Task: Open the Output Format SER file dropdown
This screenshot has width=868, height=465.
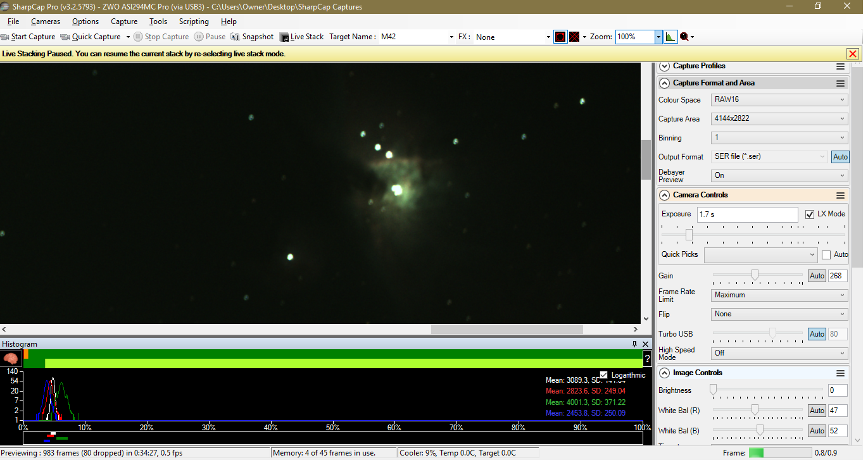Action: tap(769, 156)
